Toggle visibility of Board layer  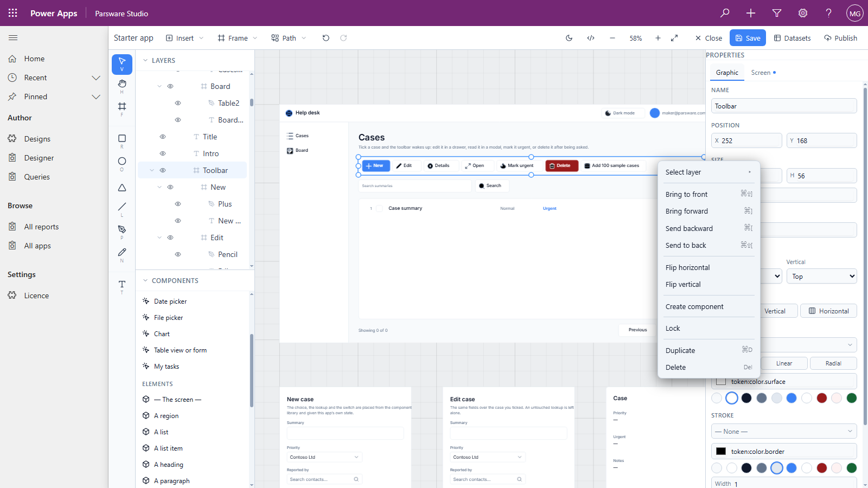[170, 86]
